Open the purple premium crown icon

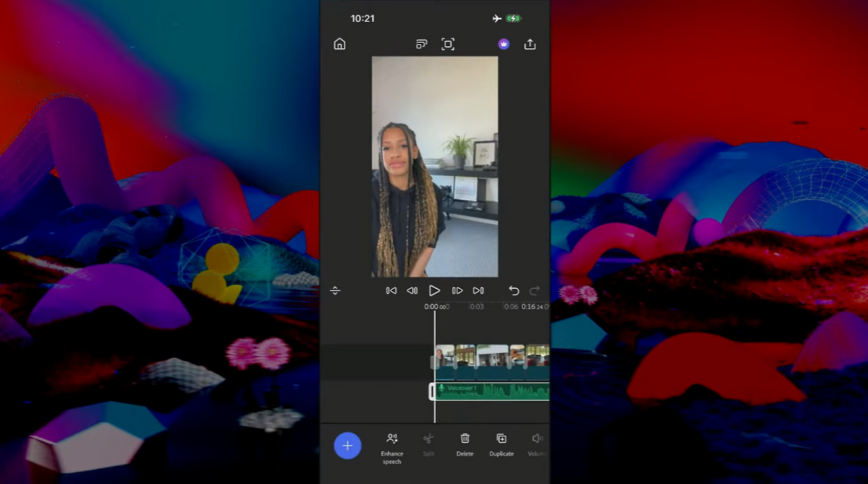click(x=504, y=44)
